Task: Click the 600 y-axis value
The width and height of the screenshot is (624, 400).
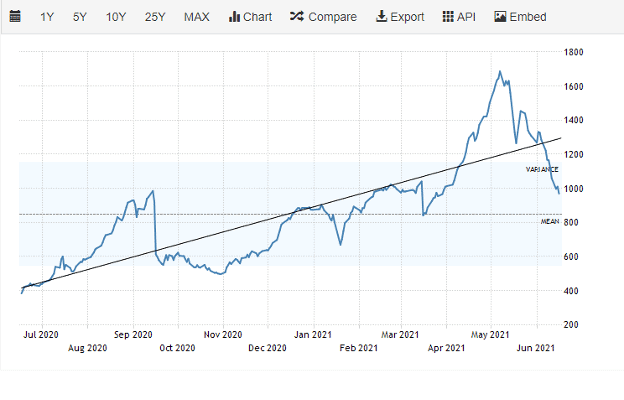Action: coord(571,257)
